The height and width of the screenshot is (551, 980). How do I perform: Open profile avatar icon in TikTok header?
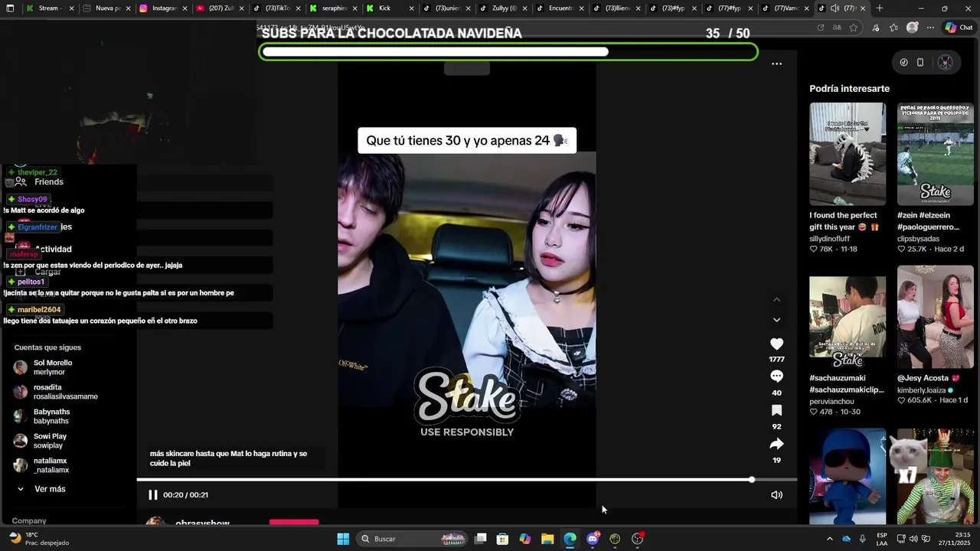946,63
